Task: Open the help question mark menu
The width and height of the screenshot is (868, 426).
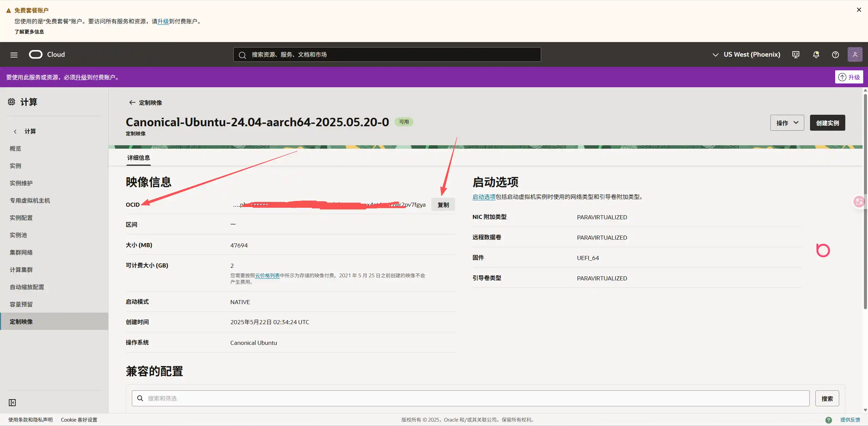Action: click(835, 55)
